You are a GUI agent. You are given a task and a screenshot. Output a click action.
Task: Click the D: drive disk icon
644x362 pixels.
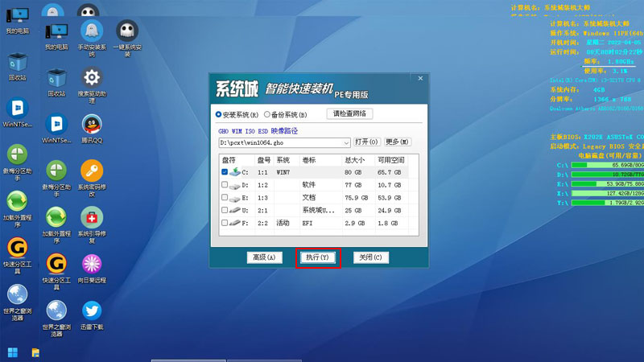(235, 186)
